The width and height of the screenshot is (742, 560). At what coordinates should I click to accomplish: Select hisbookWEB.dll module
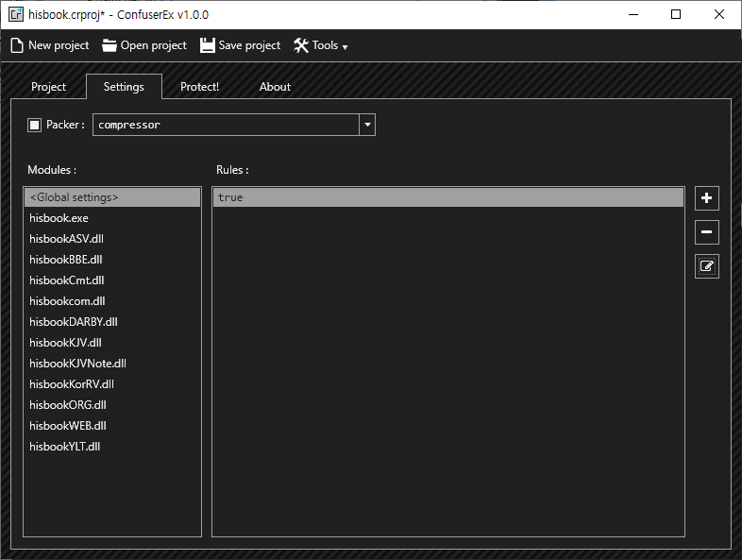point(112,427)
